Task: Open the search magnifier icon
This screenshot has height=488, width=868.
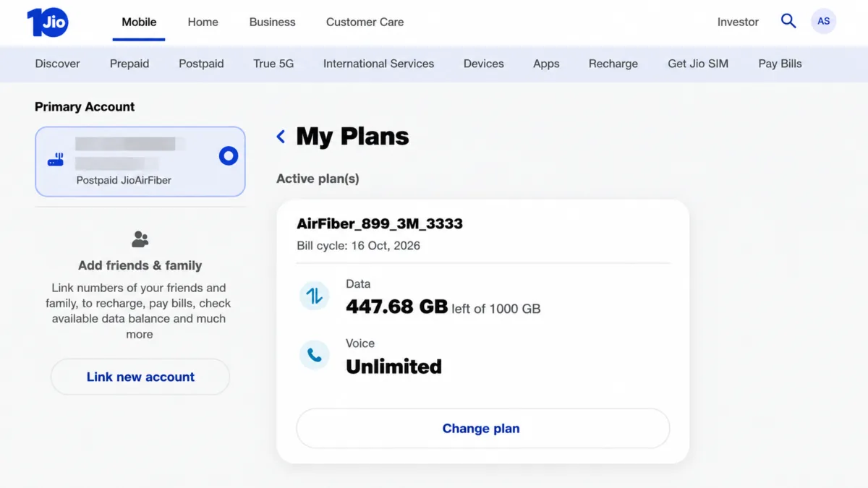Action: 788,21
